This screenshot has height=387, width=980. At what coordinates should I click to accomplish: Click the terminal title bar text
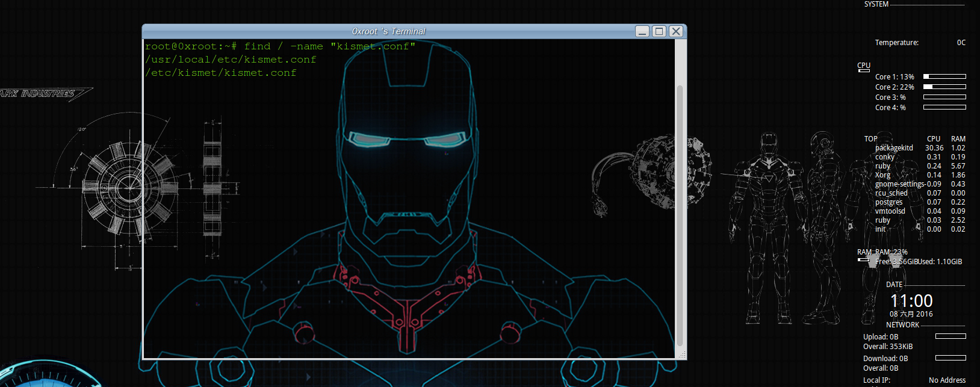click(388, 31)
